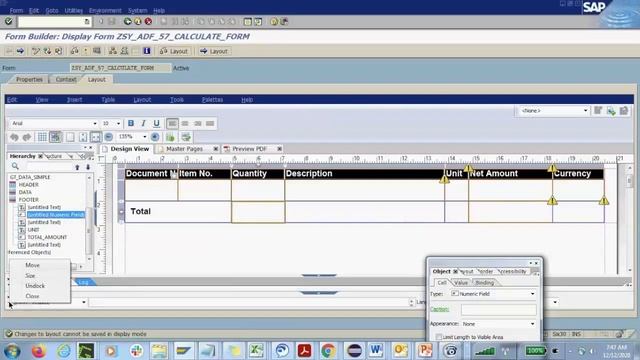The height and width of the screenshot is (360, 640).
Task: Align text left
Action: (x=172, y=123)
